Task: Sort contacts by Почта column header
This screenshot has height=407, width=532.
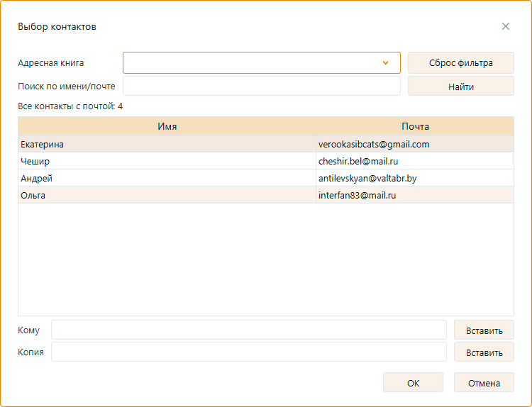Action: (414, 126)
